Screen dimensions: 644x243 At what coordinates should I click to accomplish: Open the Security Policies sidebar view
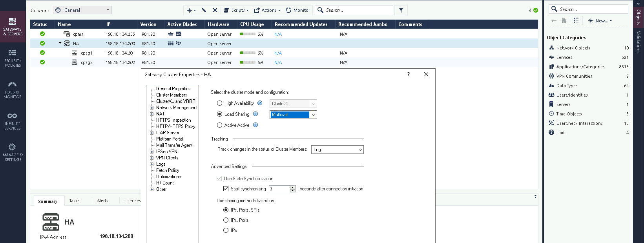click(x=13, y=58)
